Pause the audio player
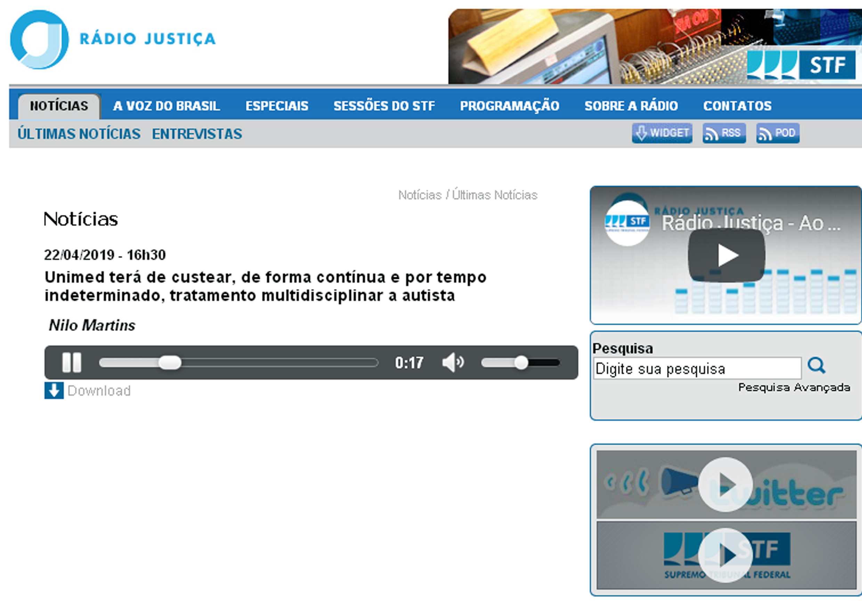 click(72, 362)
